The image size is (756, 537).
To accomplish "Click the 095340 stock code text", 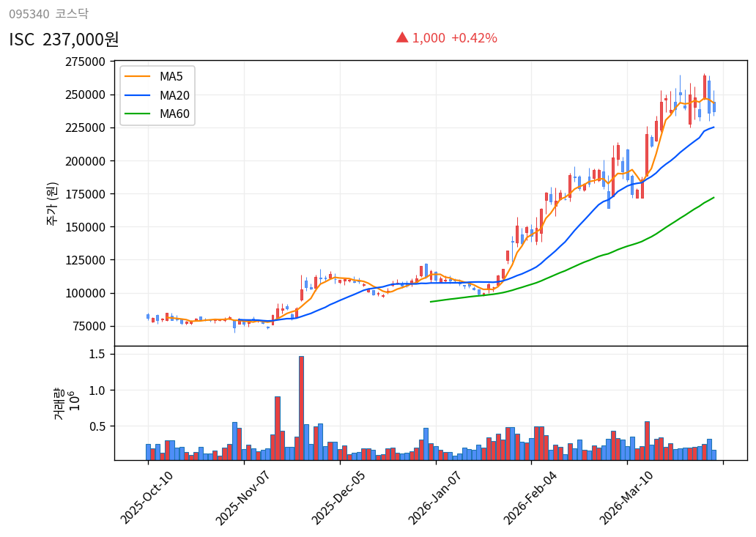I will tap(29, 14).
